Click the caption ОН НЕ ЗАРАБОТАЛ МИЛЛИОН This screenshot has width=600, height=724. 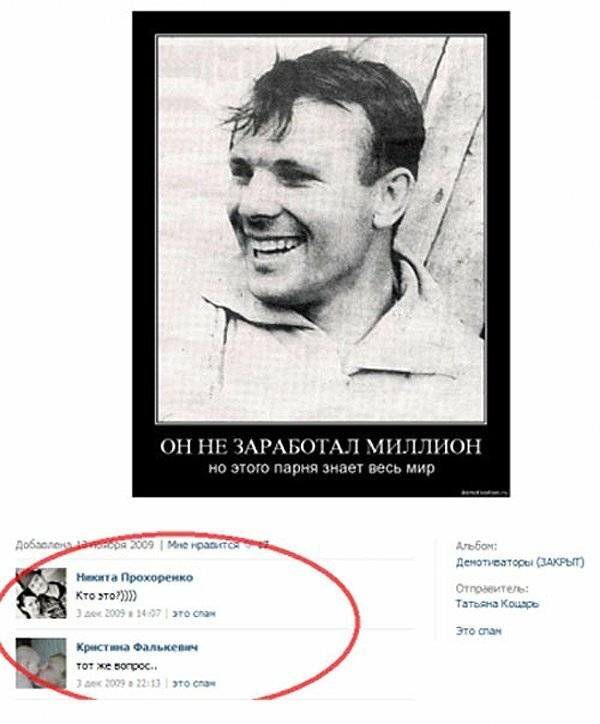tap(321, 446)
